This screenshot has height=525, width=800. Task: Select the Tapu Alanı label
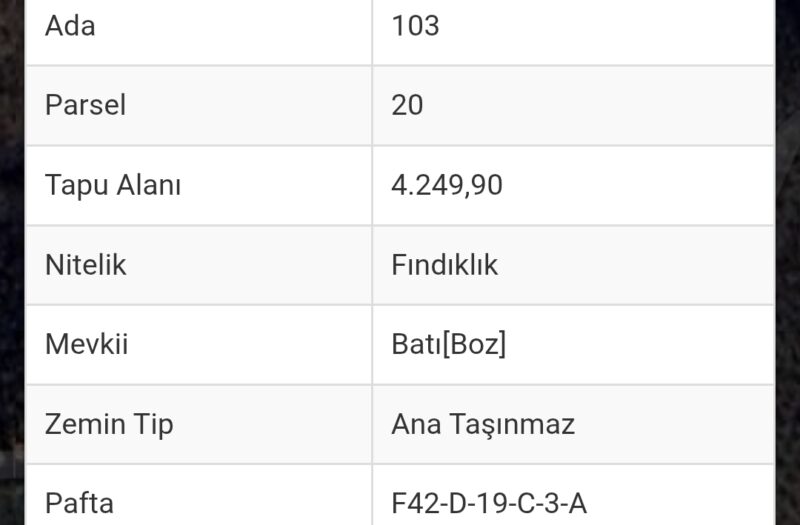click(x=113, y=185)
